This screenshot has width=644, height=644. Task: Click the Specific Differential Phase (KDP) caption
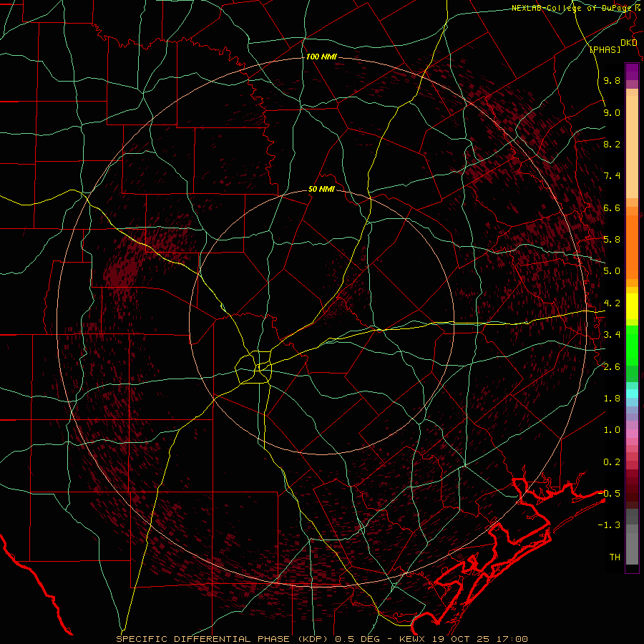(224, 639)
